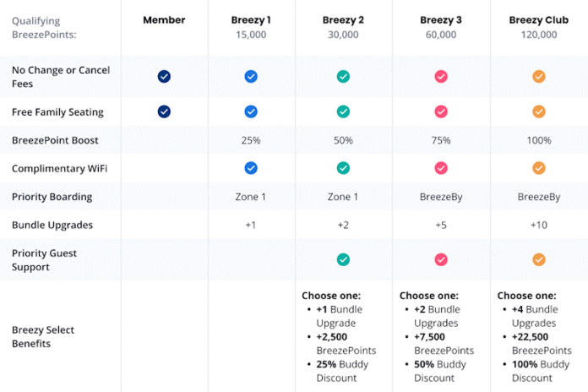Screen dimensions: 588x392
Task: Click Breezy 3 Priority Guest Support checkmark
Action: 440,259
